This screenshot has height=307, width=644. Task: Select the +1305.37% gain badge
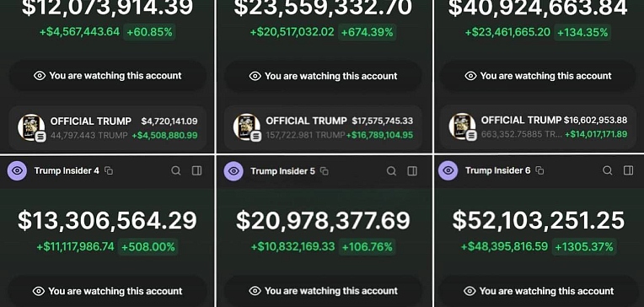click(x=585, y=246)
